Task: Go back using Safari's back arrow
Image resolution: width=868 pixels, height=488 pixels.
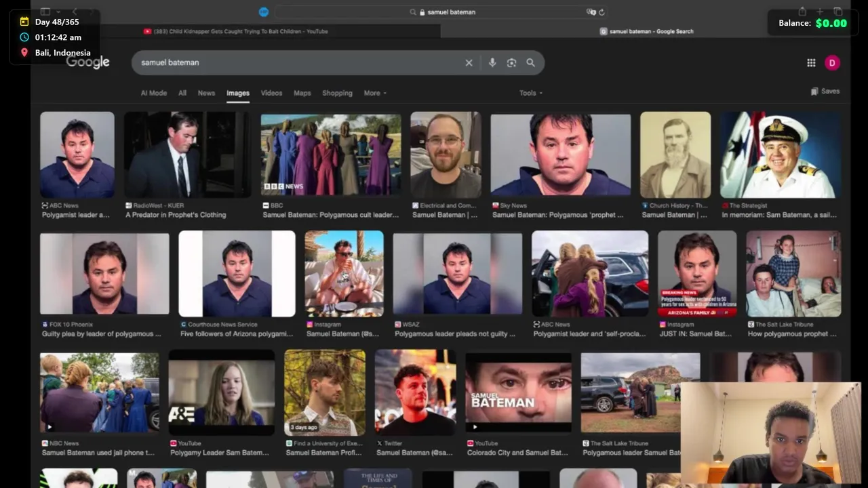Action: pyautogui.click(x=75, y=12)
